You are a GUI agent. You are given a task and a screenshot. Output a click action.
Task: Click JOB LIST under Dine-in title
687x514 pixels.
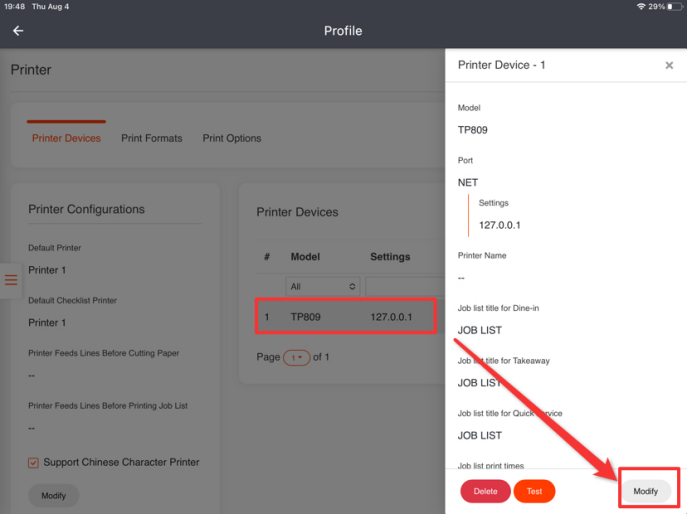[x=480, y=330]
